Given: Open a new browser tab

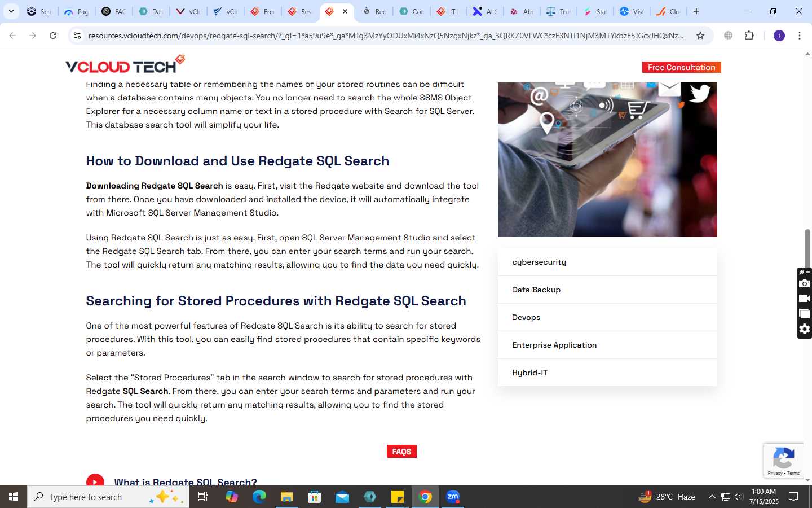Looking at the screenshot, I should 696,11.
